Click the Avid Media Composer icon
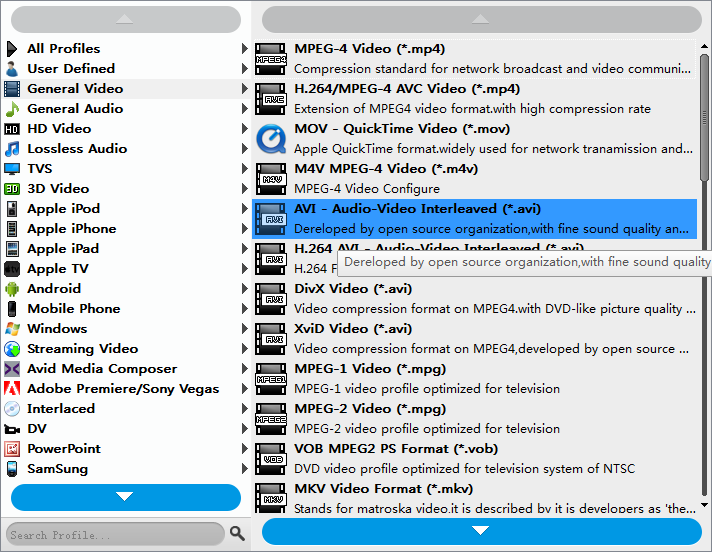712x552 pixels. point(12,369)
